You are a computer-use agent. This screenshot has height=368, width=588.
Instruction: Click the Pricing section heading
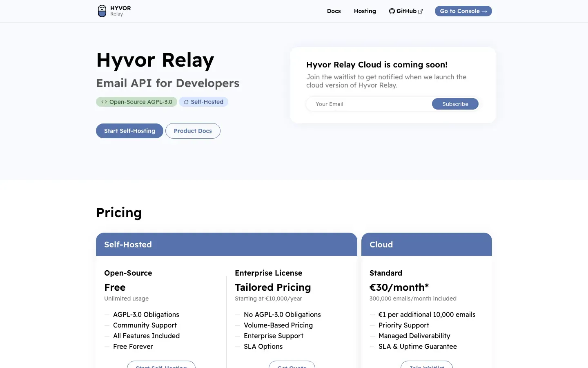coord(119,213)
